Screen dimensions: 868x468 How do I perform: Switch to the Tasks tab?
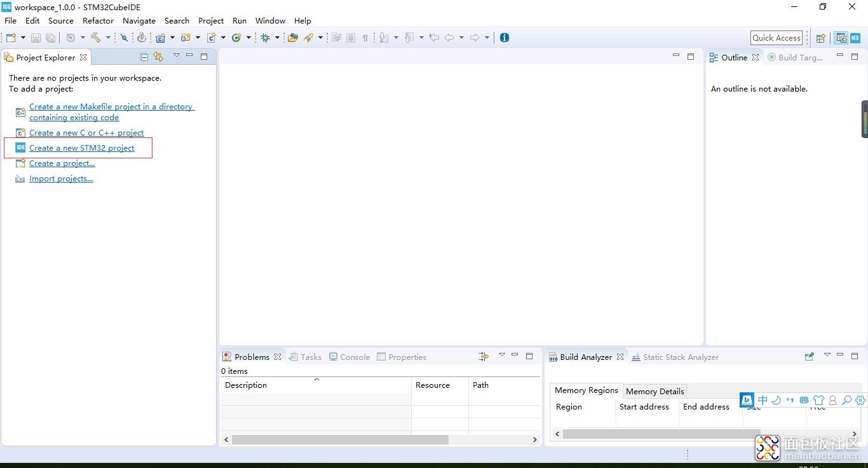pyautogui.click(x=305, y=357)
